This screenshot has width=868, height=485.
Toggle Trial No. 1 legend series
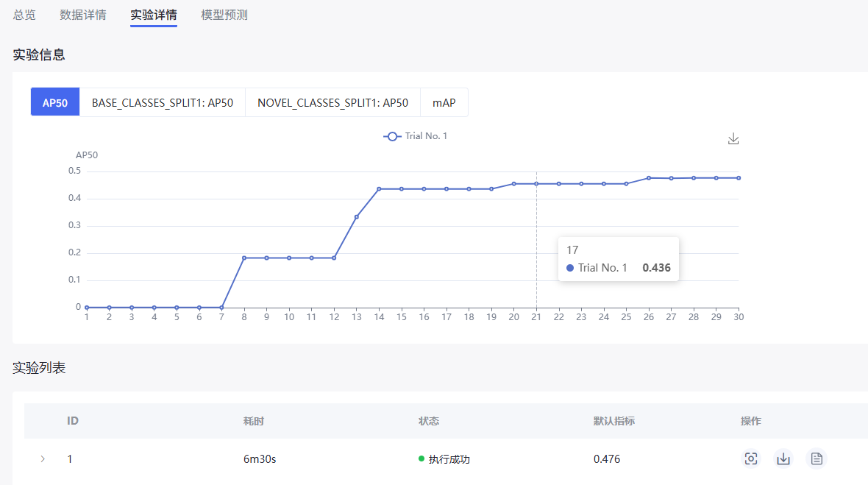pos(415,136)
